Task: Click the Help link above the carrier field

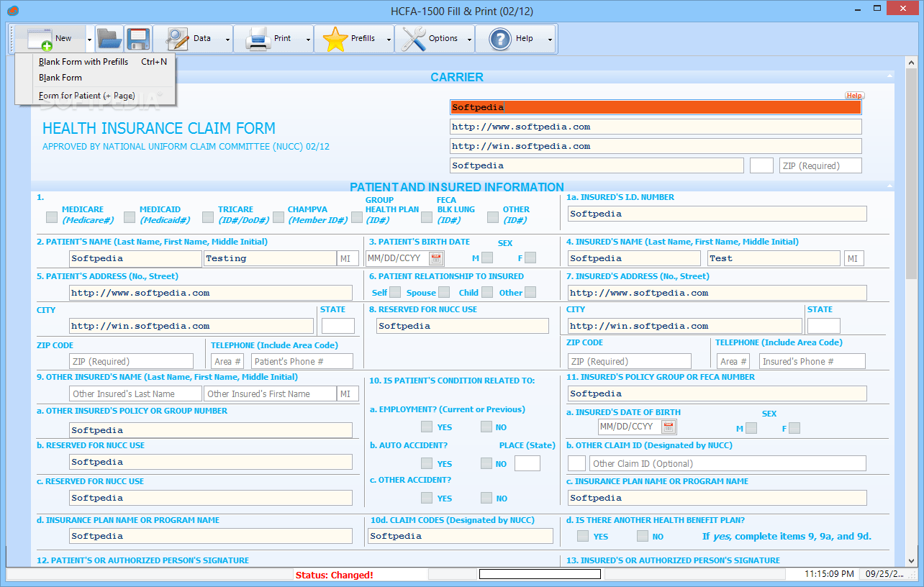Action: pyautogui.click(x=855, y=95)
